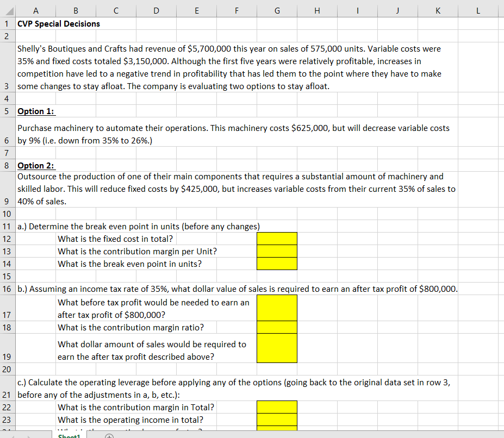Select row 3 header
The height and width of the screenshot is (438, 504).
tap(7, 67)
